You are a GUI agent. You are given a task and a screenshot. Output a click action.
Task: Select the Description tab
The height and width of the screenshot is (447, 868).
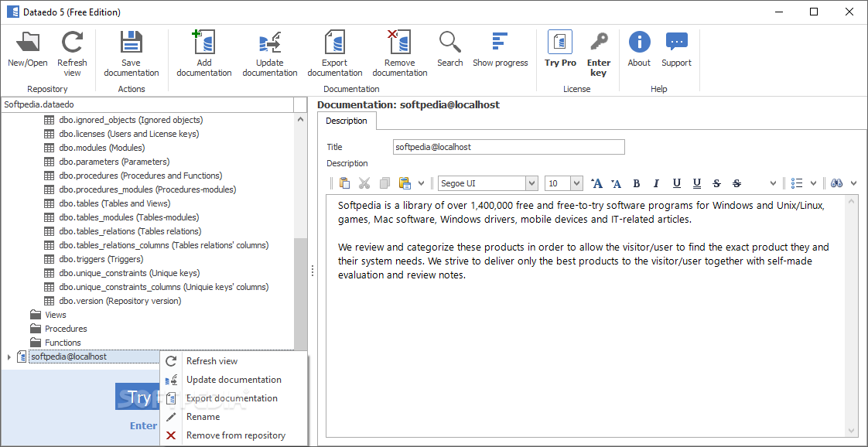click(x=347, y=121)
